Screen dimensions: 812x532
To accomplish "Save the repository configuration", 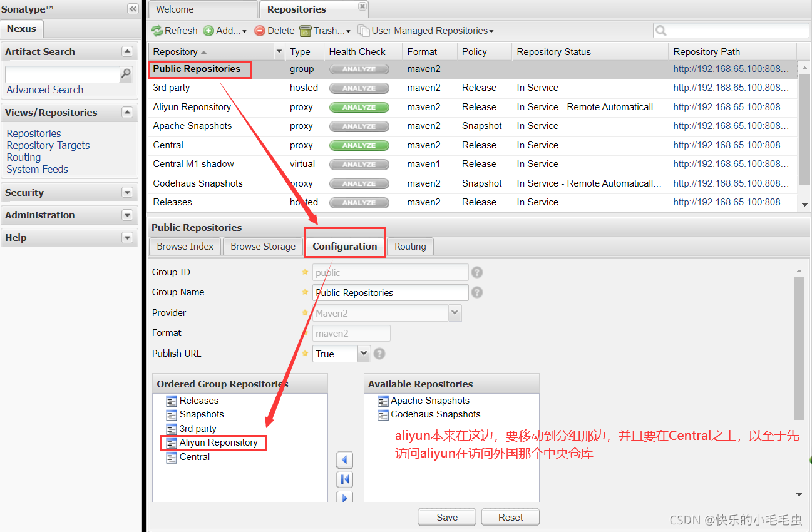I will coord(447,518).
